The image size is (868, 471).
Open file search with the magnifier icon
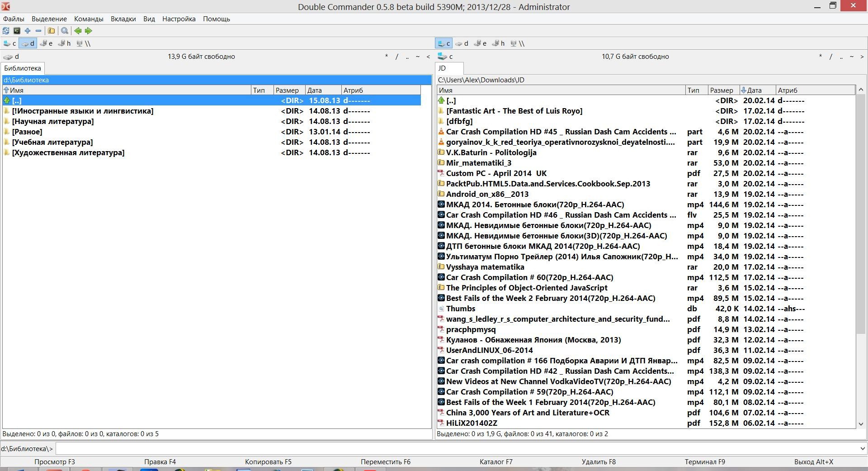65,31
